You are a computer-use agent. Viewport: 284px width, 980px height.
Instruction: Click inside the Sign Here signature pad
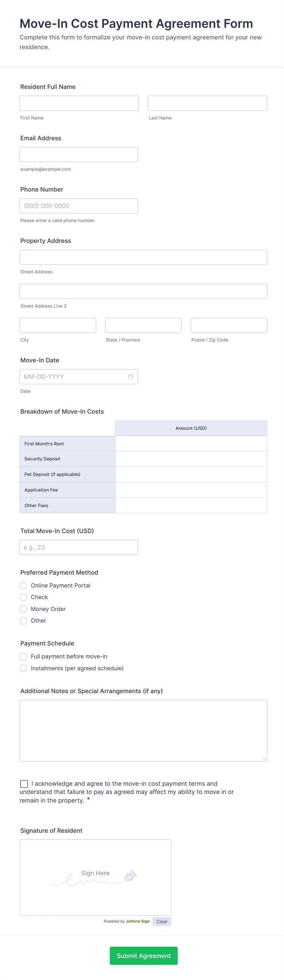[95, 877]
